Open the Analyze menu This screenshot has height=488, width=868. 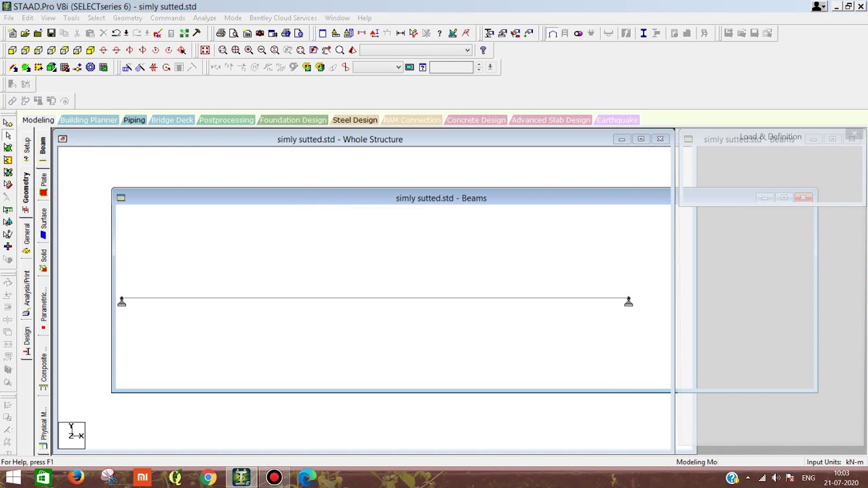204,18
